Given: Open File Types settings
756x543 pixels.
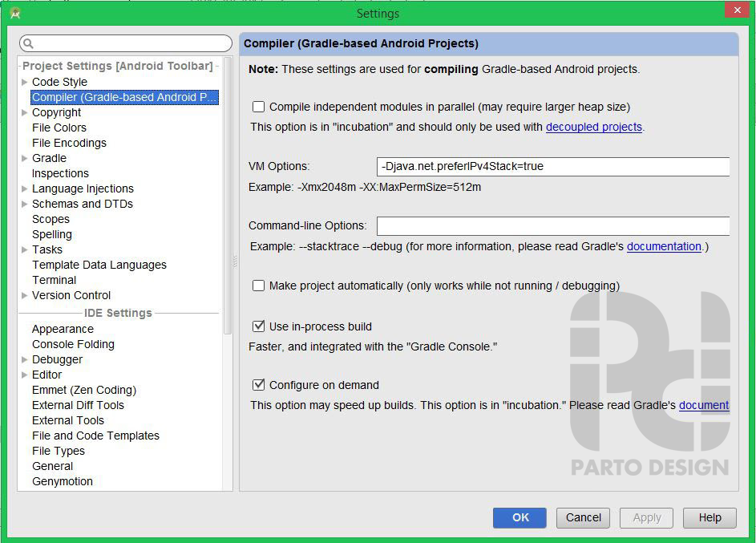Looking at the screenshot, I should pos(59,451).
